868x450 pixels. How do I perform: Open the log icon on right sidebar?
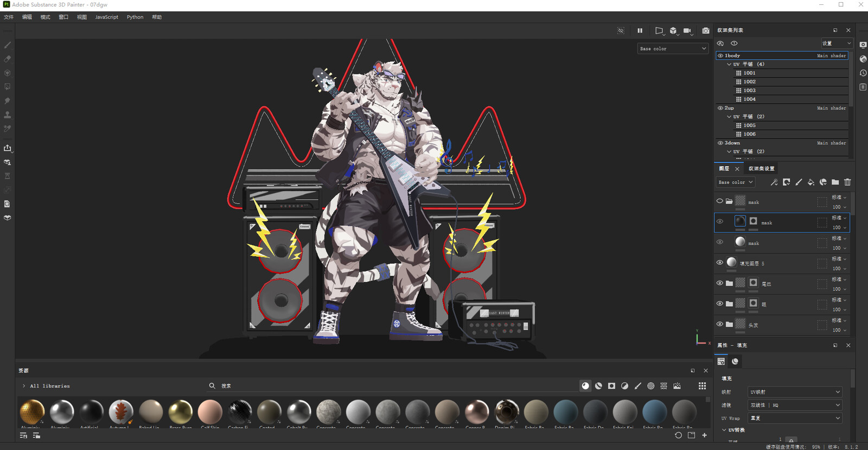(x=863, y=87)
